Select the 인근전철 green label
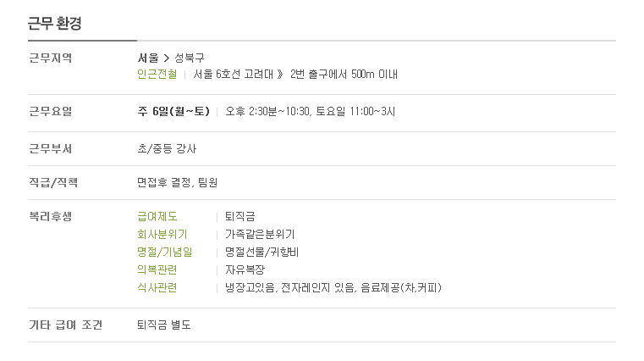 pos(157,75)
